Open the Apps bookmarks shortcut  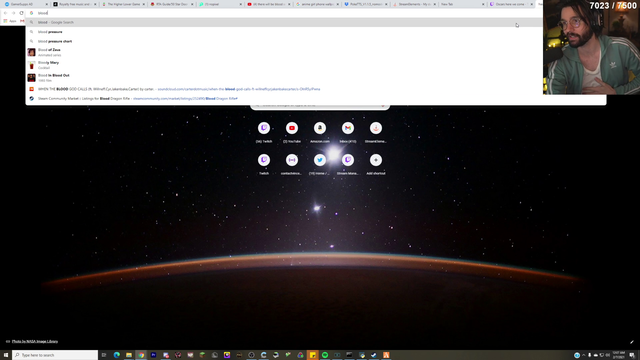10,21
